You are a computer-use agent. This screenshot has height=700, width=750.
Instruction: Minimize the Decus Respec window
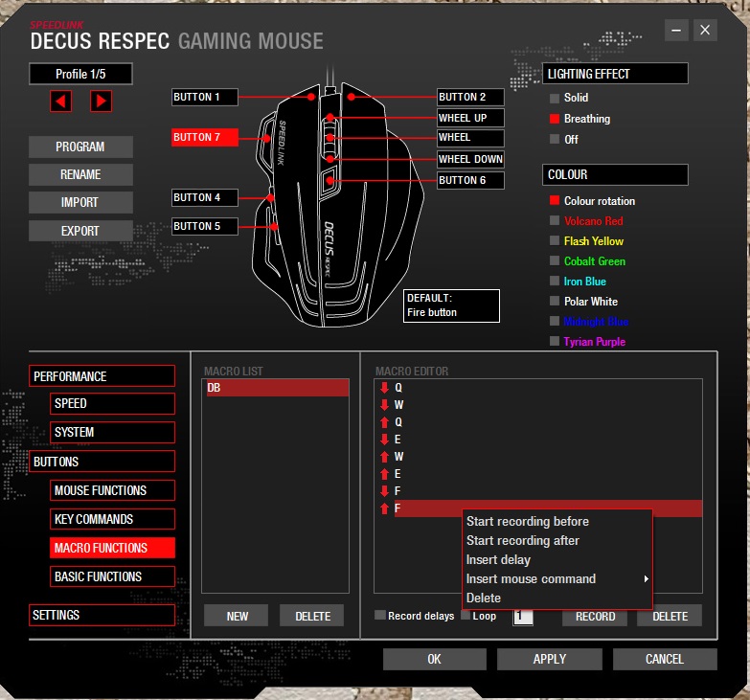[676, 30]
